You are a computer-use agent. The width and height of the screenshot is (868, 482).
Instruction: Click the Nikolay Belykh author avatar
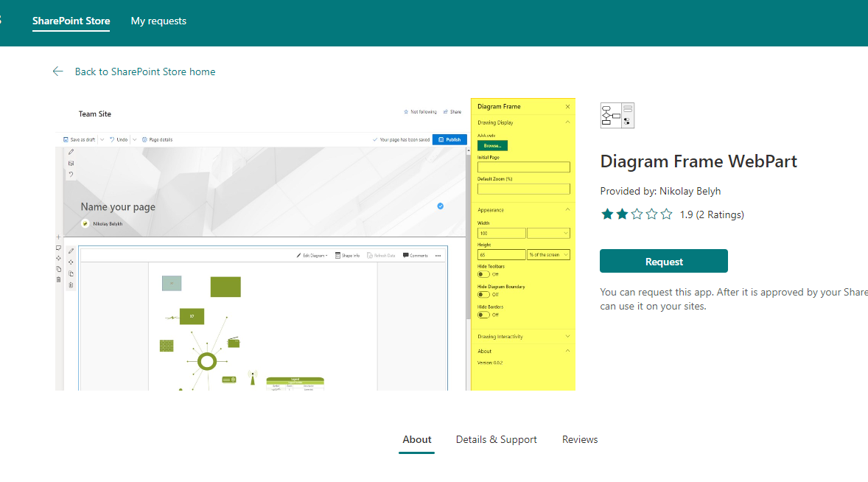[85, 223]
